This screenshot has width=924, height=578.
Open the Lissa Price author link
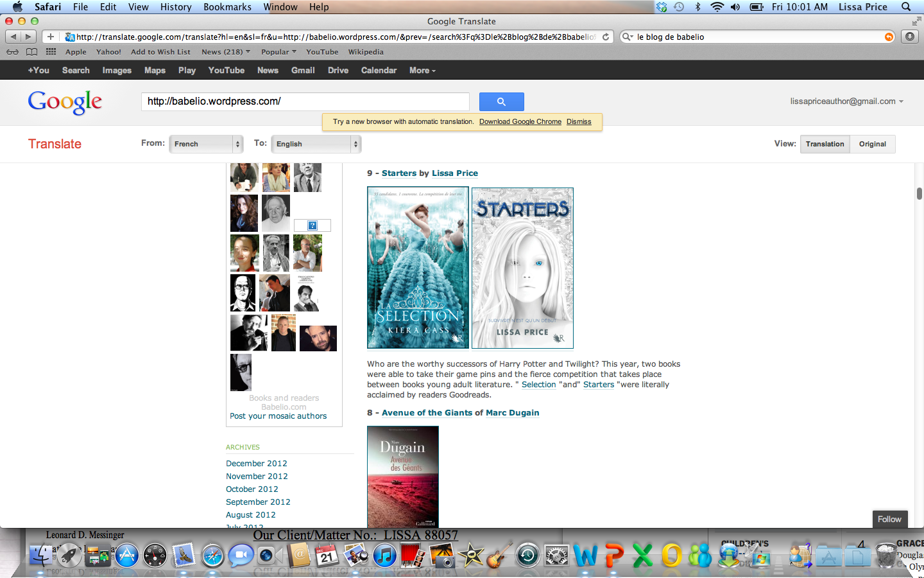[455, 173]
